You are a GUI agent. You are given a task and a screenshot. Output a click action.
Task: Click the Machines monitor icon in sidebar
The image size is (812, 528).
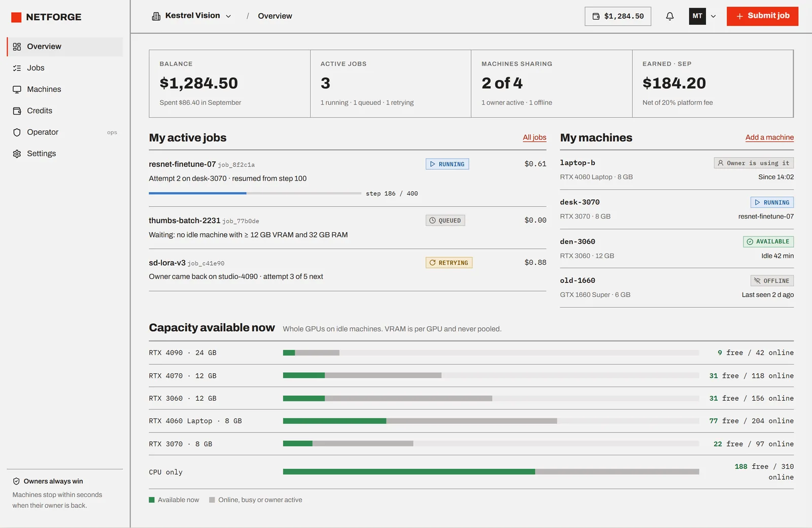17,89
